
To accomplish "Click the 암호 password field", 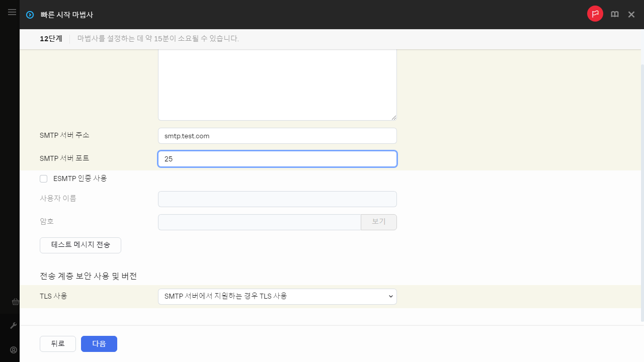I will pos(259,222).
